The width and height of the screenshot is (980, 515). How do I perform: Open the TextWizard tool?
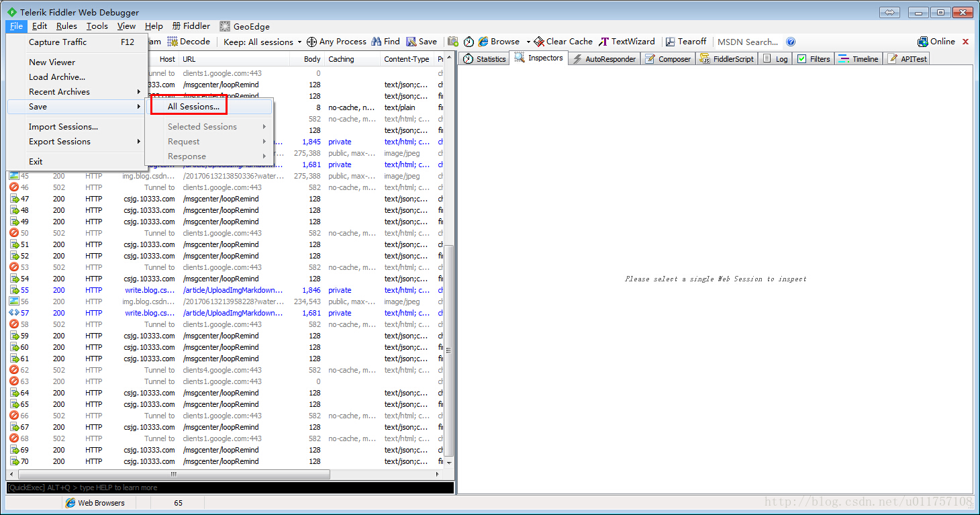coord(627,42)
